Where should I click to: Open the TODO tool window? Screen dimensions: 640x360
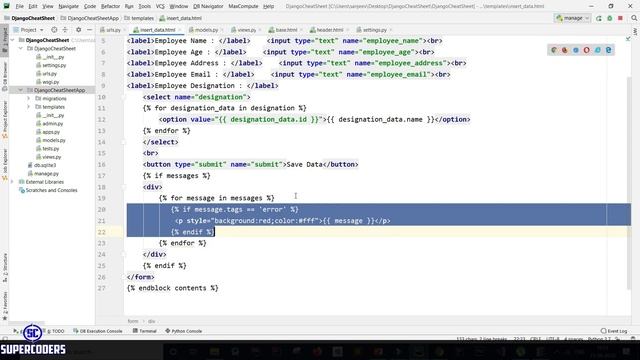[56, 331]
